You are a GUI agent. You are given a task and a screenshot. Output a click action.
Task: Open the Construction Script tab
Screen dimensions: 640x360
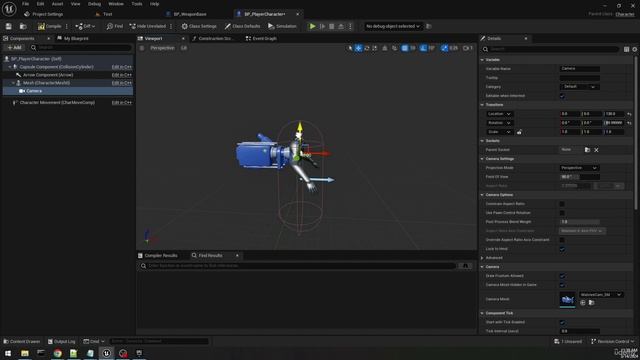(x=213, y=38)
